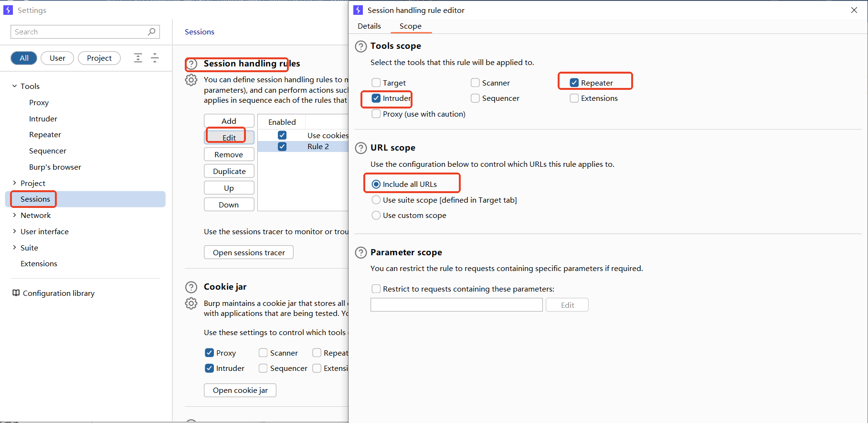
Task: Expand the User interface tree node
Action: click(14, 231)
